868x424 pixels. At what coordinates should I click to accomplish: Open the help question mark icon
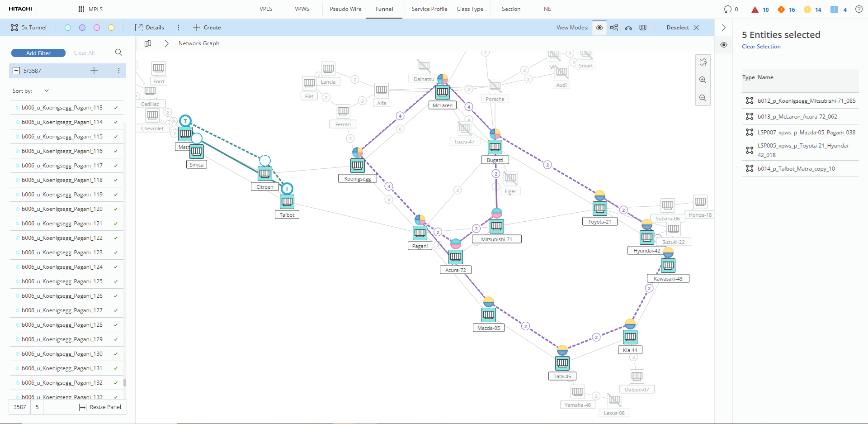click(859, 9)
